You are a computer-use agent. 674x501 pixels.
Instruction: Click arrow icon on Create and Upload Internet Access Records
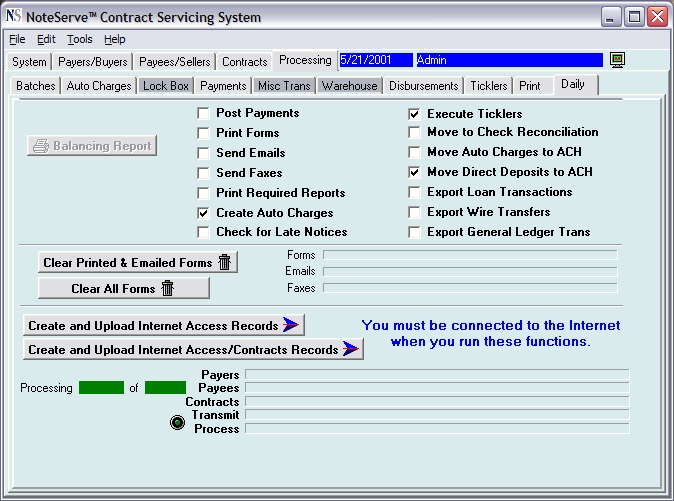291,325
